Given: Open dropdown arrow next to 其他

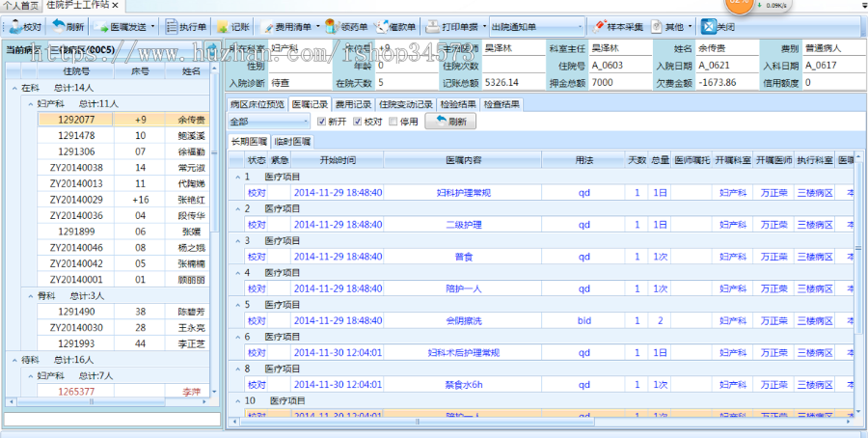Looking at the screenshot, I should 690,27.
